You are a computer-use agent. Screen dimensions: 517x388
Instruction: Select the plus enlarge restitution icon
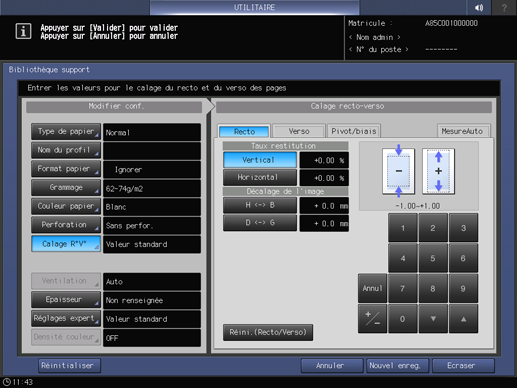click(438, 171)
